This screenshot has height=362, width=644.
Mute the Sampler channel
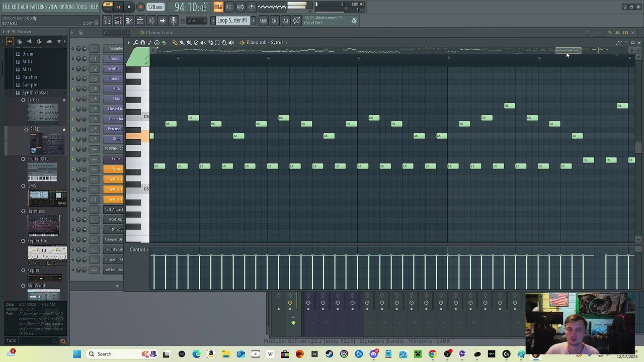point(72,48)
